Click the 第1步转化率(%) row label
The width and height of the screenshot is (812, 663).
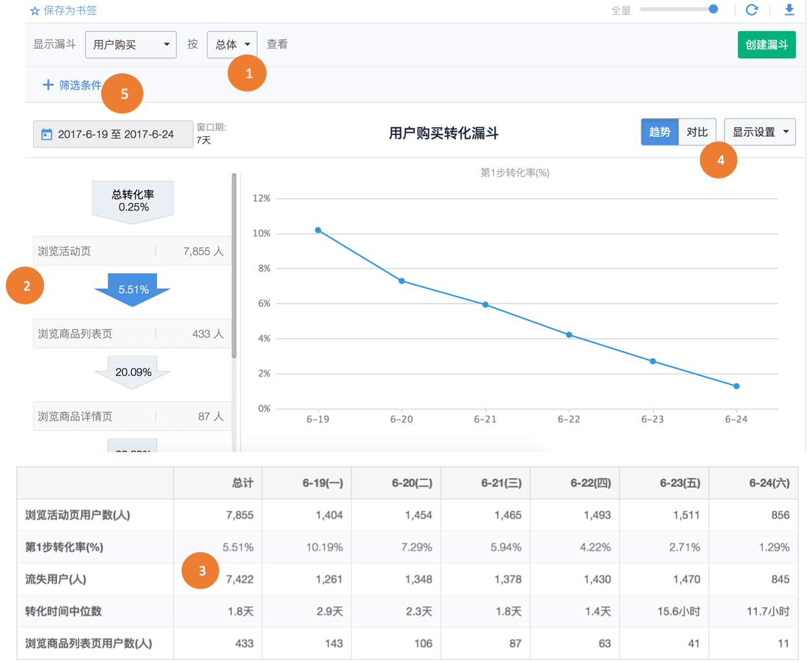(x=64, y=547)
